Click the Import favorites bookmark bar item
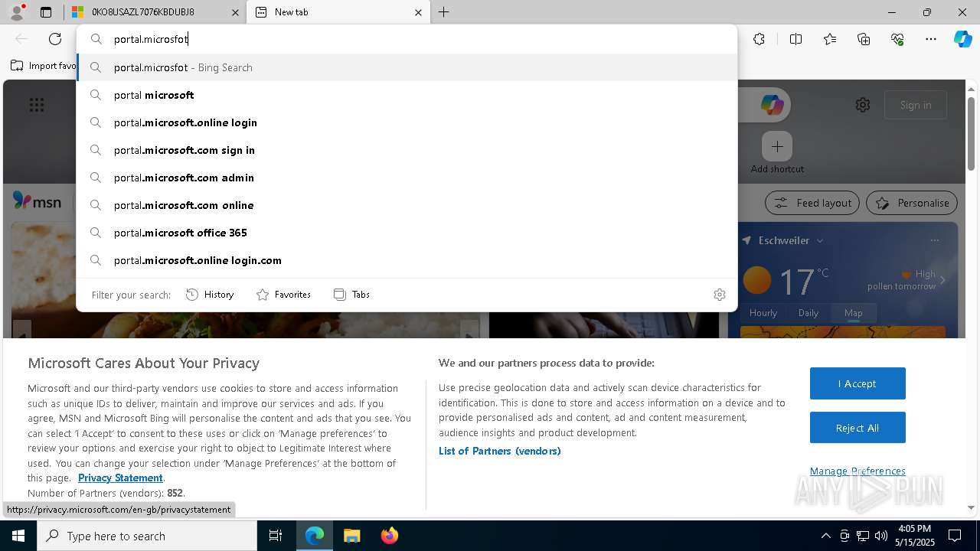The height and width of the screenshot is (551, 980). 44,66
